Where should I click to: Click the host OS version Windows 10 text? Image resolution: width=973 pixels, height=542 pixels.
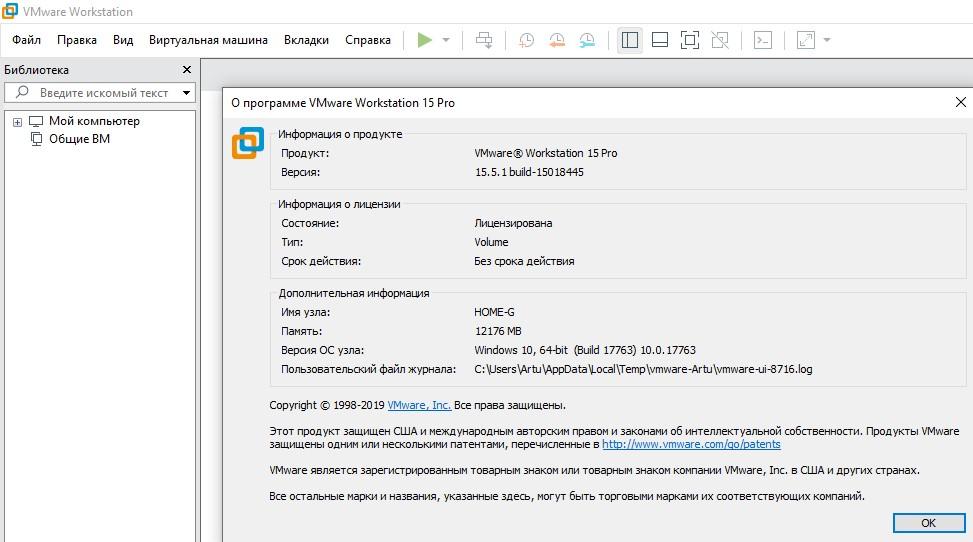[x=585, y=350]
